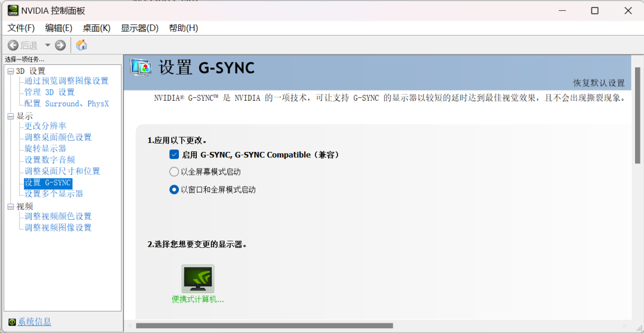Viewport: 644px width, 333px height.
Task: Click the vertical scrollbar thumb
Action: pos(637,116)
